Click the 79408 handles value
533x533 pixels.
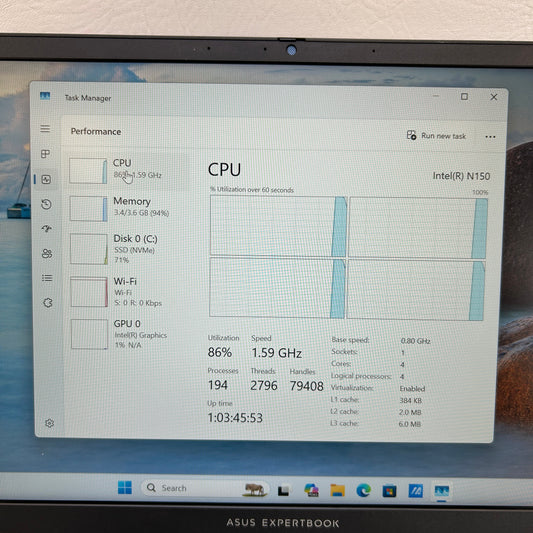pos(307,386)
